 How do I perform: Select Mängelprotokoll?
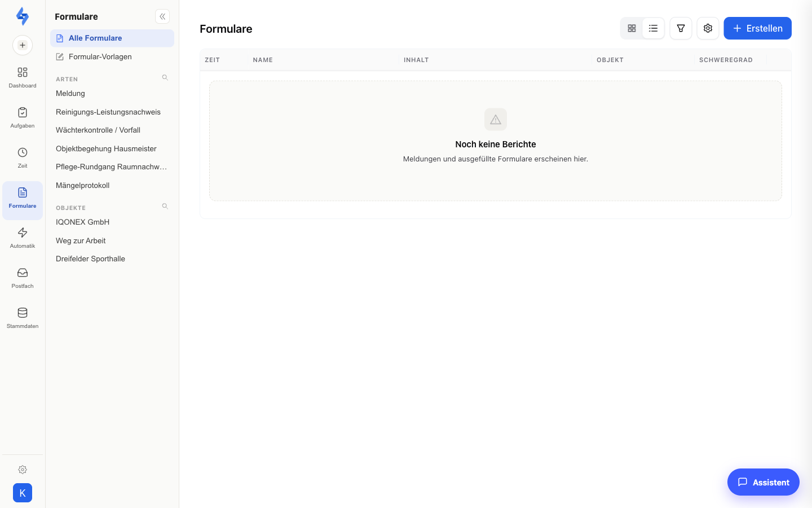[x=112, y=185]
